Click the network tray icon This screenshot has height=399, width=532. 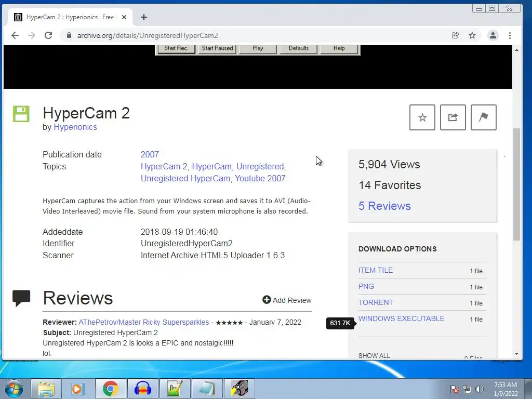point(467,389)
